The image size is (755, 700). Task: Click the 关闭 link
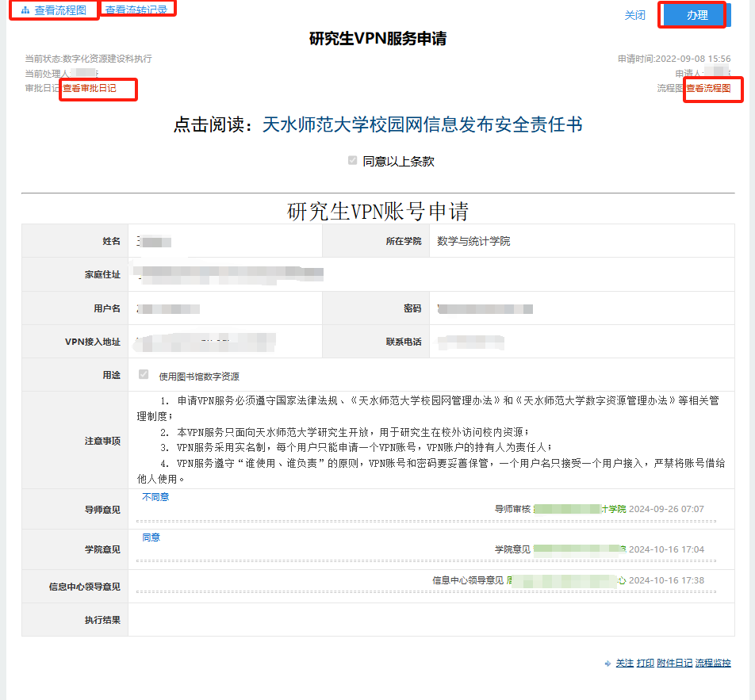click(x=634, y=15)
